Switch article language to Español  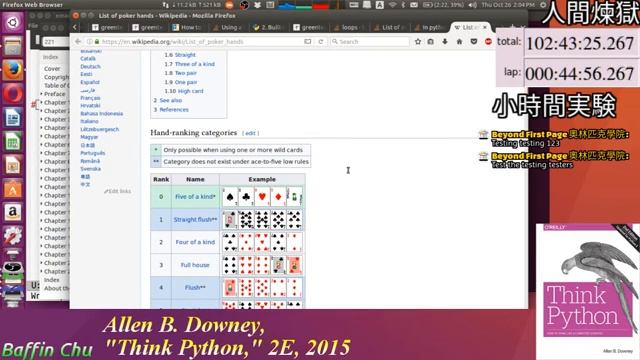pos(90,82)
